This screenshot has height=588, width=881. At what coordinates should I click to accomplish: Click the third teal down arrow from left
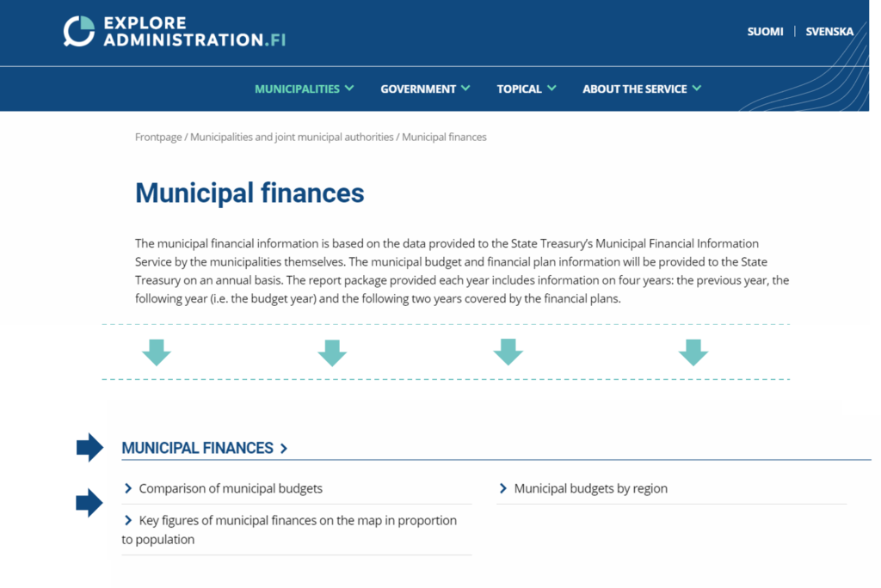[x=508, y=352]
